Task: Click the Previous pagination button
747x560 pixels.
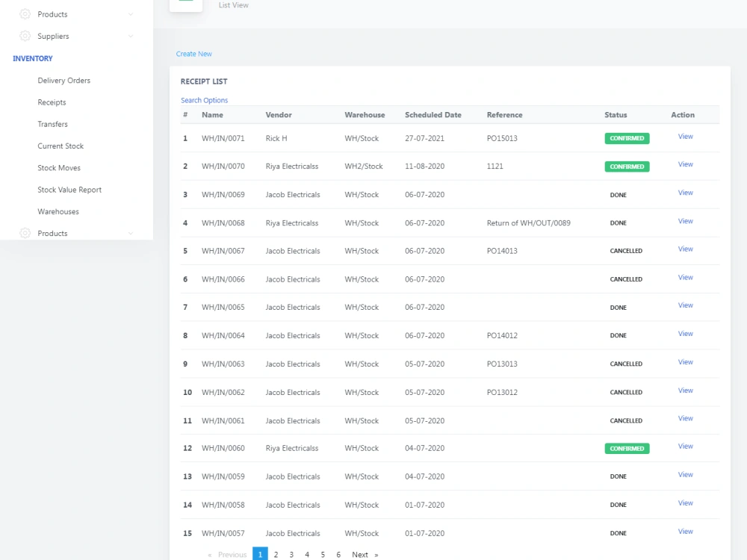Action: [227, 555]
